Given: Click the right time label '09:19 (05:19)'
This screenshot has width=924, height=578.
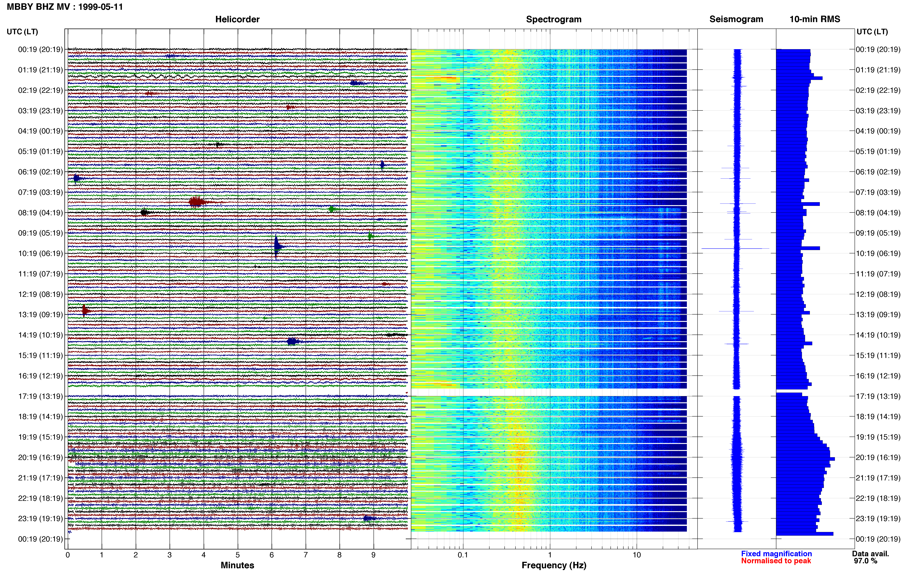Looking at the screenshot, I should (878, 233).
